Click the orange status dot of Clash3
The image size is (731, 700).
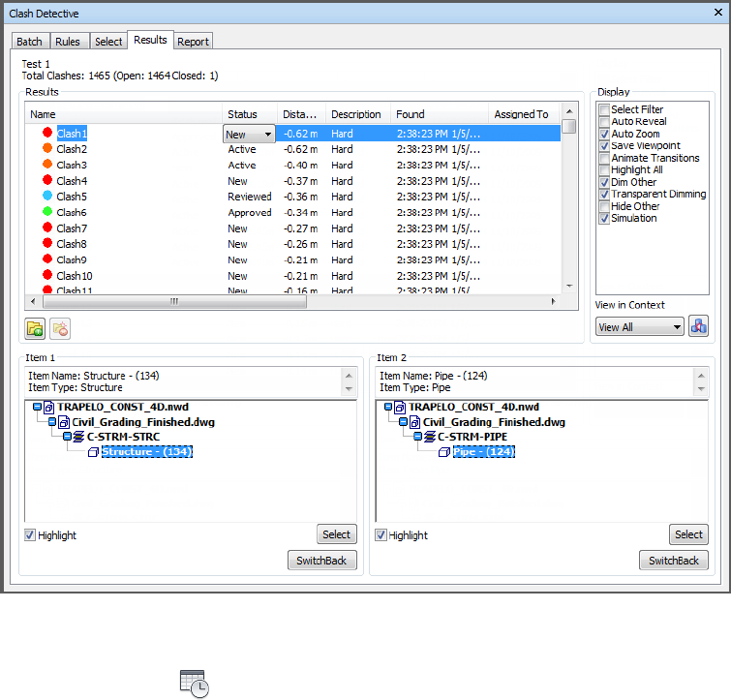pyautogui.click(x=47, y=164)
